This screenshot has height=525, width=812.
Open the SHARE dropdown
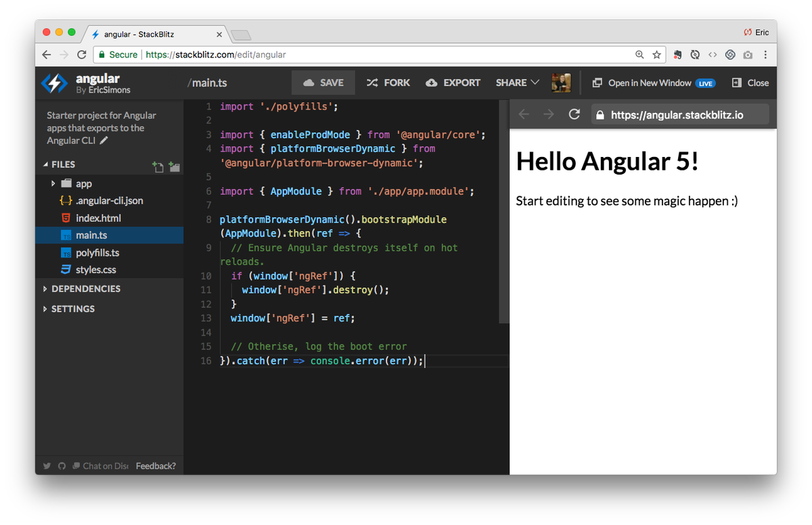[518, 83]
